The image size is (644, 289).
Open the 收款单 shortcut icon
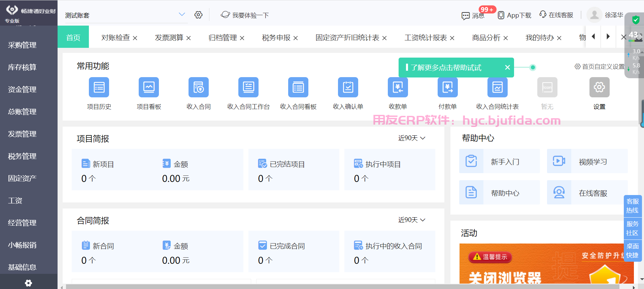coord(398,87)
